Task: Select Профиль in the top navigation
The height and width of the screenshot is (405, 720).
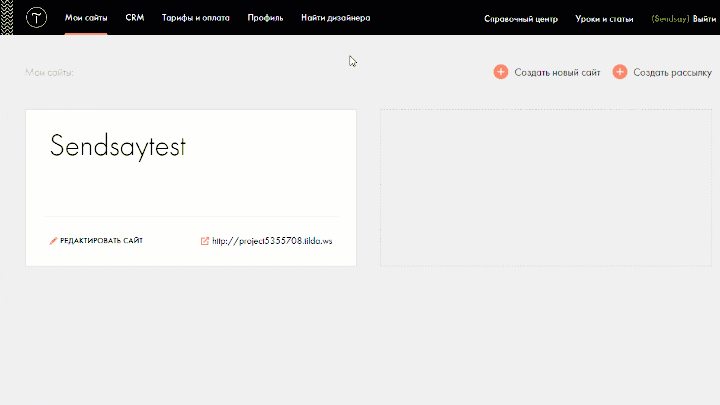Action: pos(265,18)
